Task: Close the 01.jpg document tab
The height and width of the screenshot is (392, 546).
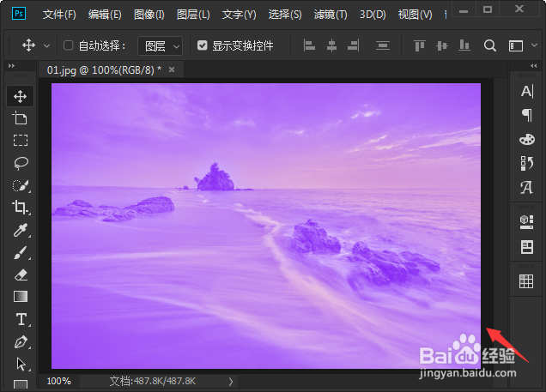Action: [172, 69]
